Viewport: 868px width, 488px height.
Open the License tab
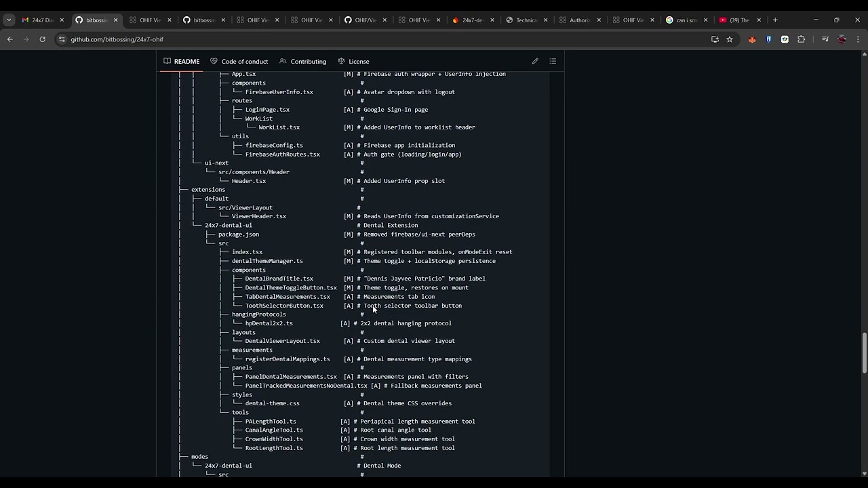click(x=353, y=61)
